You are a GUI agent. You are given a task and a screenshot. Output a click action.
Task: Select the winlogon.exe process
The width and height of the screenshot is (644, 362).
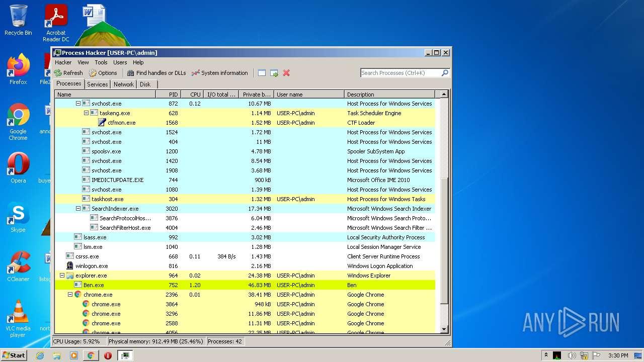click(x=245, y=266)
